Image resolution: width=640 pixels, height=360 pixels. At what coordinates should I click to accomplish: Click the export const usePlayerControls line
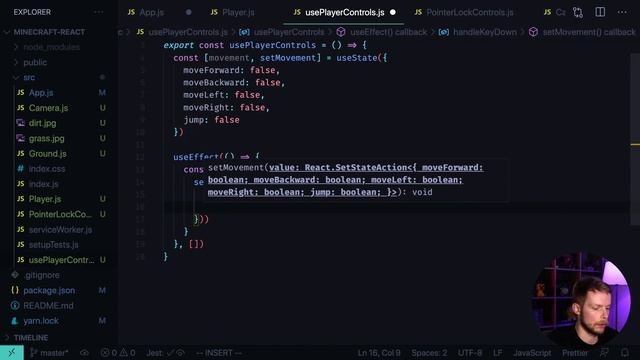(265, 45)
